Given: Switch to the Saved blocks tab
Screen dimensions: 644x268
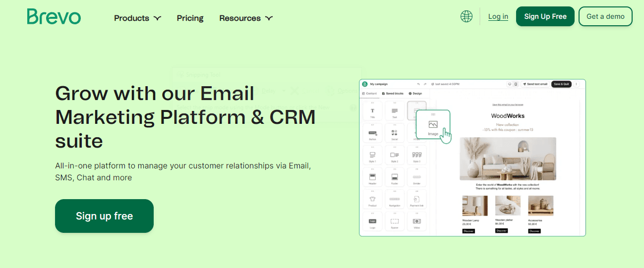Looking at the screenshot, I should 393,94.
